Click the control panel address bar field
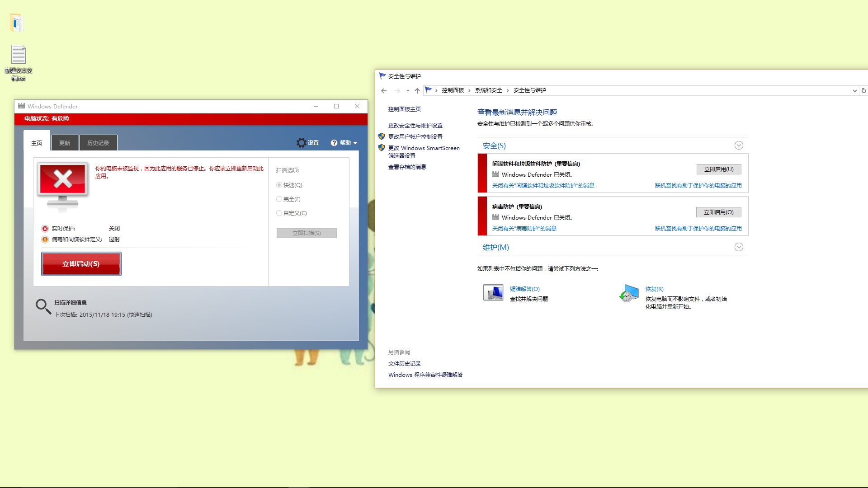Image resolution: width=868 pixels, height=488 pixels. point(641,90)
